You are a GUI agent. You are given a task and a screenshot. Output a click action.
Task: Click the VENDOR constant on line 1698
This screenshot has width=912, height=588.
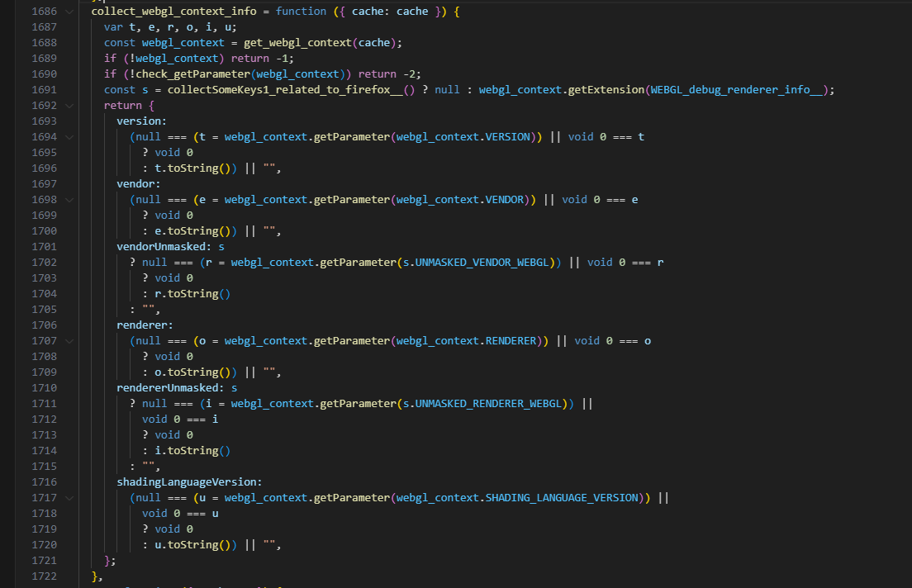click(x=505, y=200)
